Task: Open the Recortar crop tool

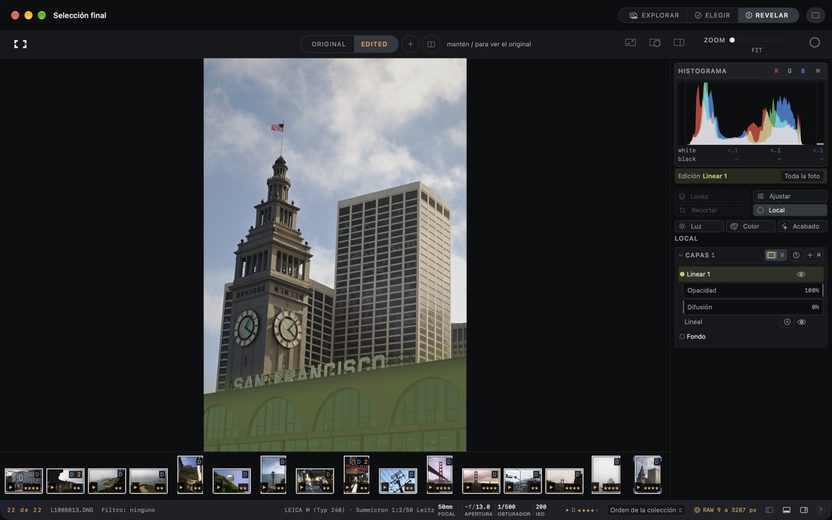Action: (x=712, y=210)
